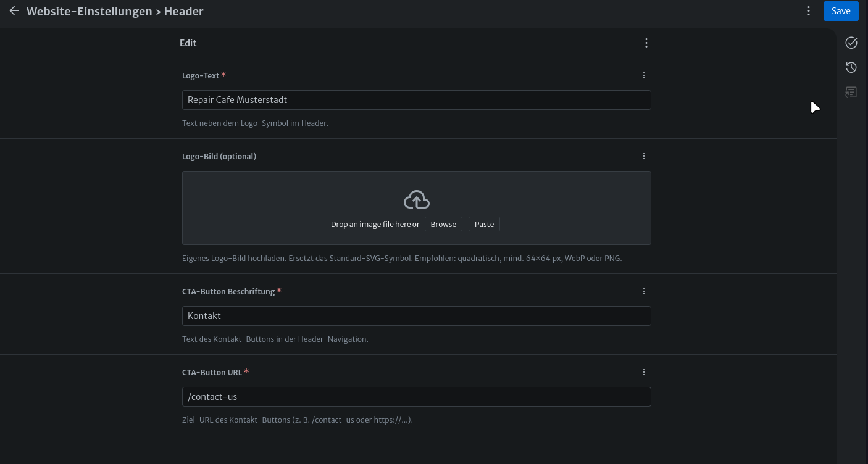Select the /contact-us URL input field

(416, 397)
